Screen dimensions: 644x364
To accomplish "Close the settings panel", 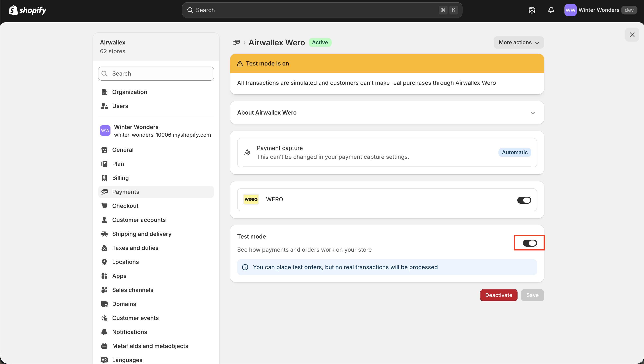I will click(x=632, y=35).
